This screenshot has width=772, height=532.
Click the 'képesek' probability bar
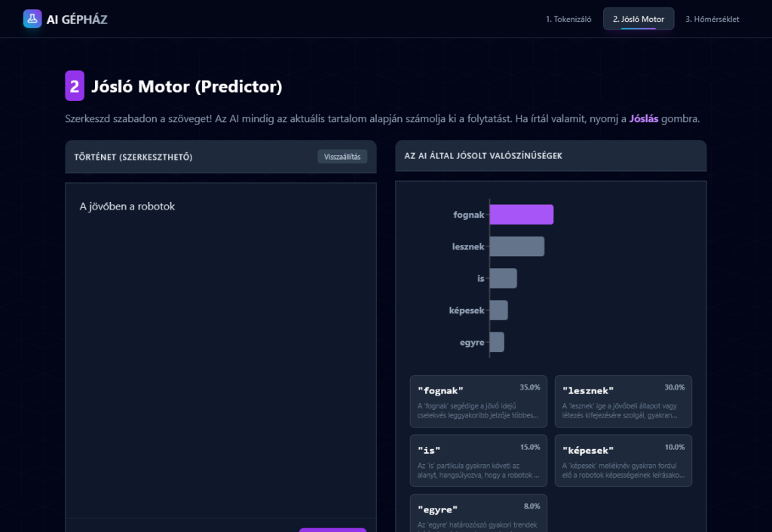point(498,310)
